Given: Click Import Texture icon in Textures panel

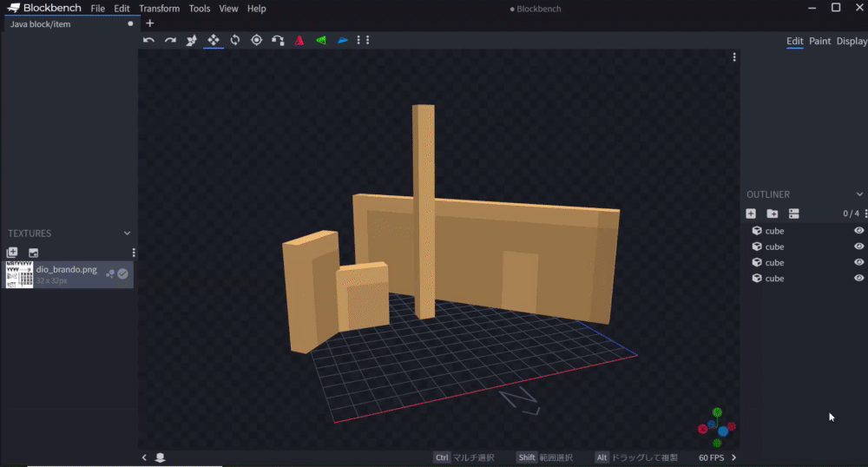Looking at the screenshot, I should point(12,253).
